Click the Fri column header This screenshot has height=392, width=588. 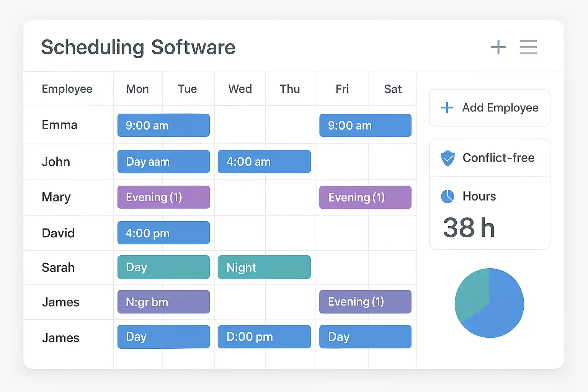point(342,89)
